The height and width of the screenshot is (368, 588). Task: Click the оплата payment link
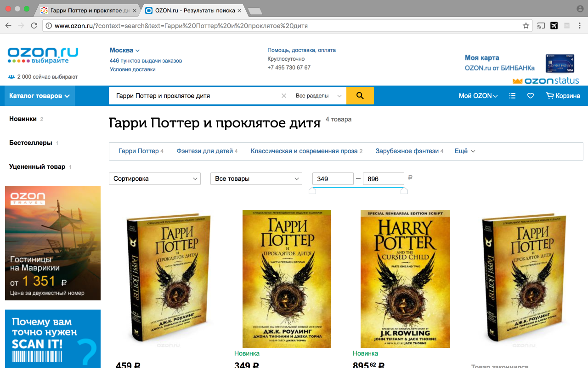[327, 50]
